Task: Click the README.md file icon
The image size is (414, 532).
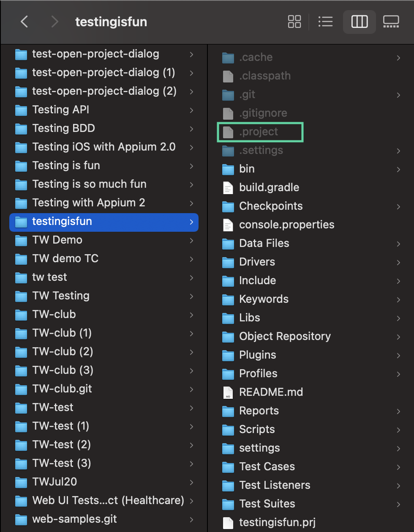Action: tap(228, 392)
